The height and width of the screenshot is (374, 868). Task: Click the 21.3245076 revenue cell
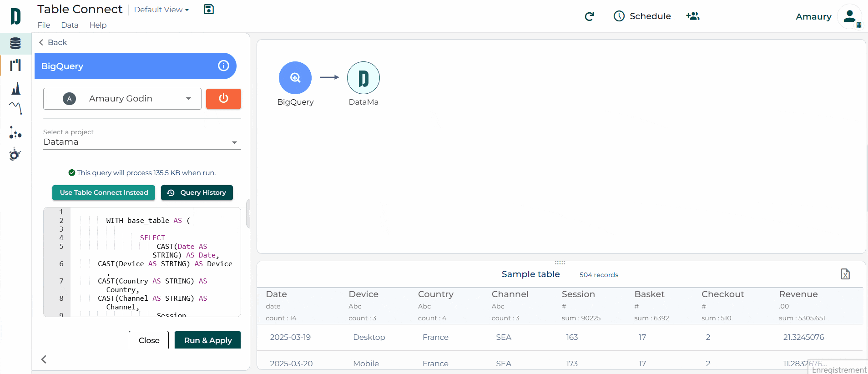pos(803,337)
